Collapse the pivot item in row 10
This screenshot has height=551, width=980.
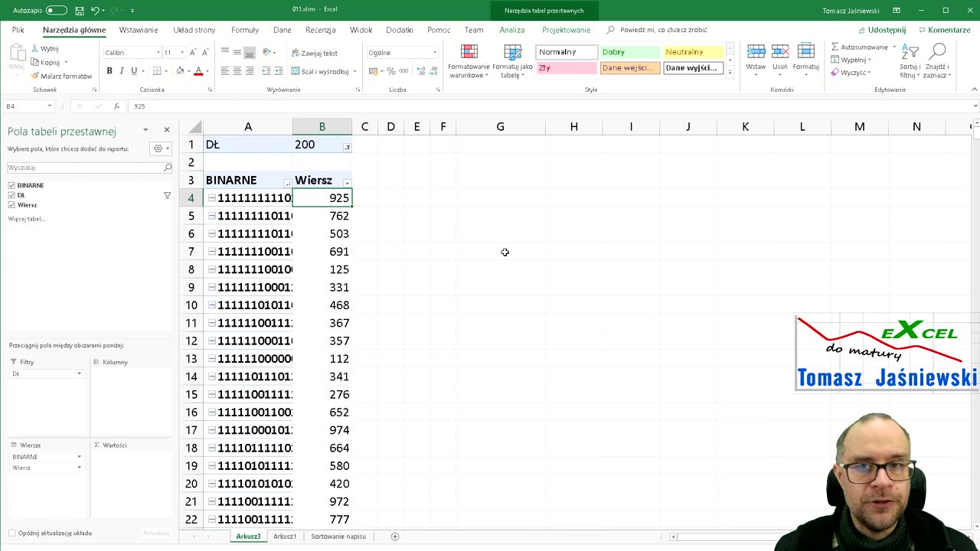tap(212, 305)
